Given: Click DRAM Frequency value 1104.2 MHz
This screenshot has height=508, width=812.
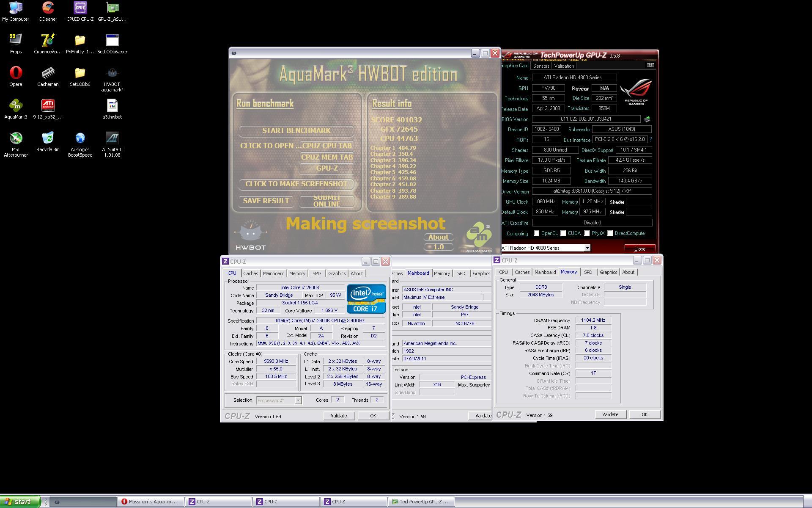Looking at the screenshot, I should pyautogui.click(x=593, y=320).
